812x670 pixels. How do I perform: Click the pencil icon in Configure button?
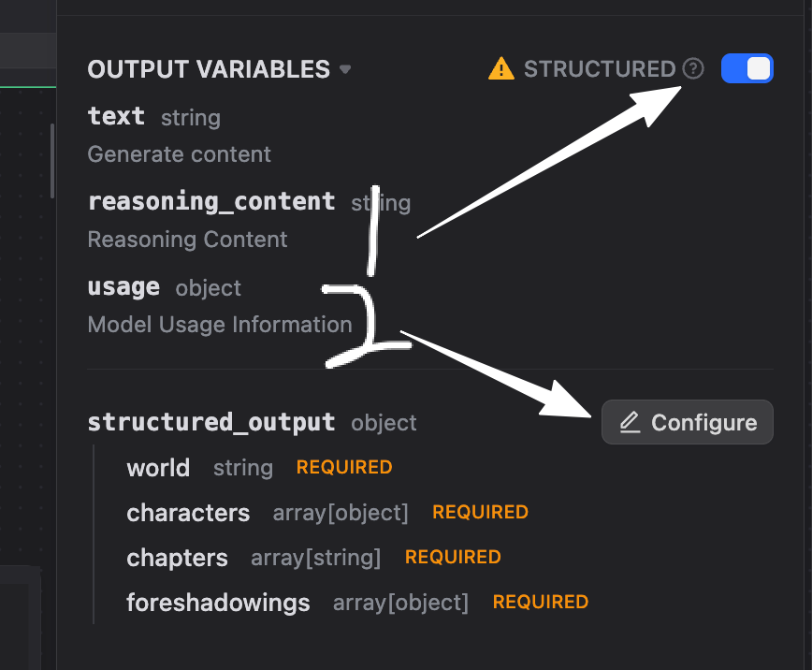(631, 423)
